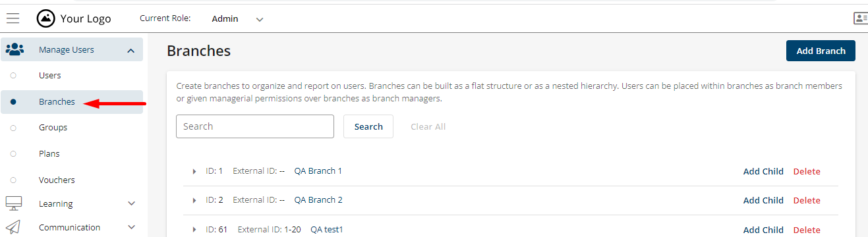Click the Manage Users people icon
The width and height of the screenshot is (868, 237).
14,49
